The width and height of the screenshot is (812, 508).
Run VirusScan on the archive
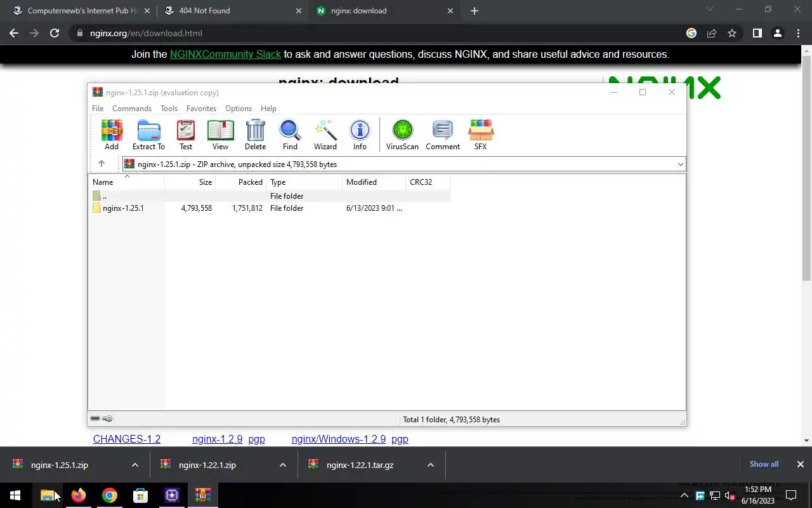[402, 135]
